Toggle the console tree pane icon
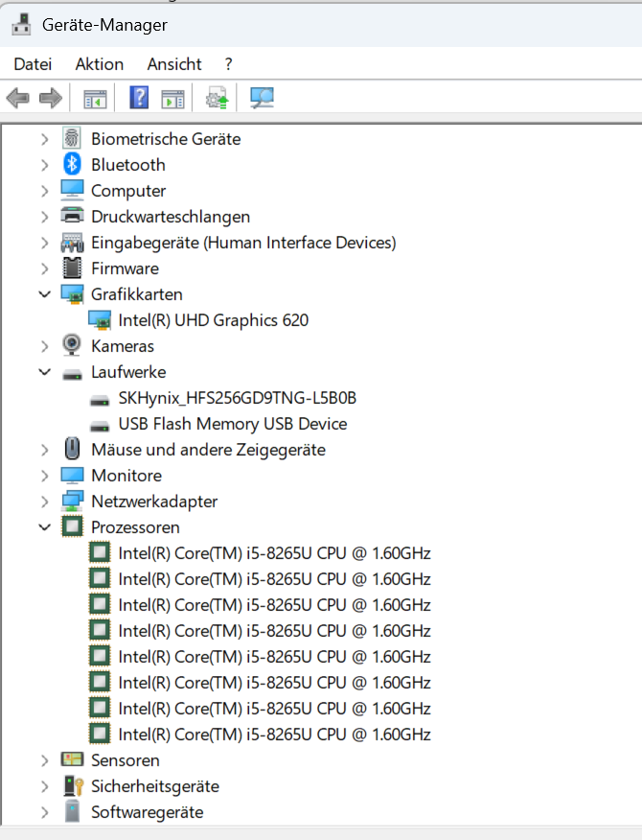 coord(95,99)
